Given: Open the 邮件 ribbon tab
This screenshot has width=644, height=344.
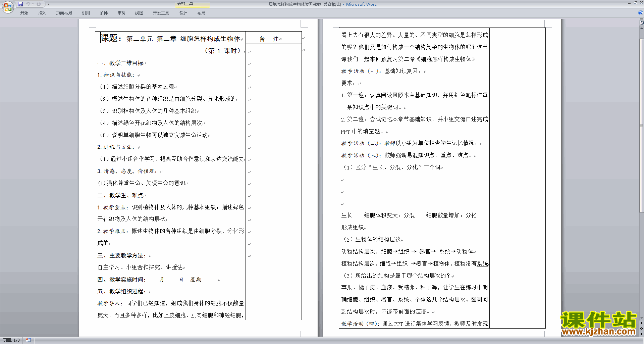Looking at the screenshot, I should coord(104,13).
